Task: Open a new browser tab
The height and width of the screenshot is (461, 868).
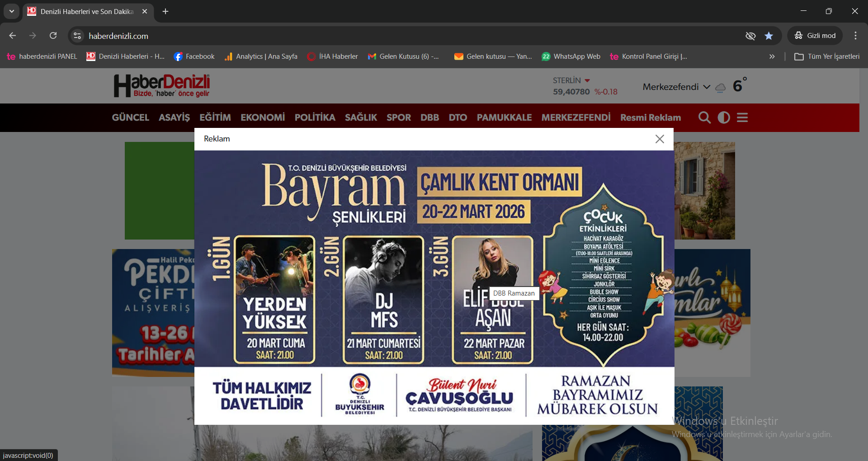Action: (165, 11)
